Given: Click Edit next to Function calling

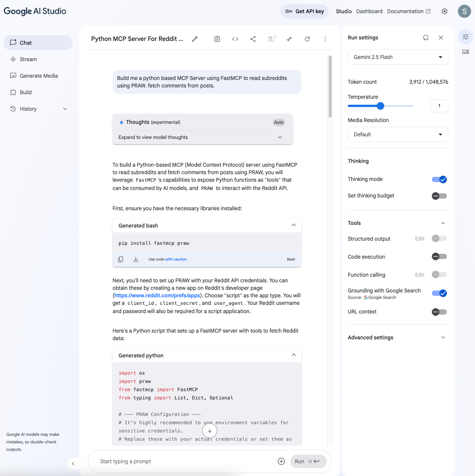Looking at the screenshot, I should coord(419,275).
